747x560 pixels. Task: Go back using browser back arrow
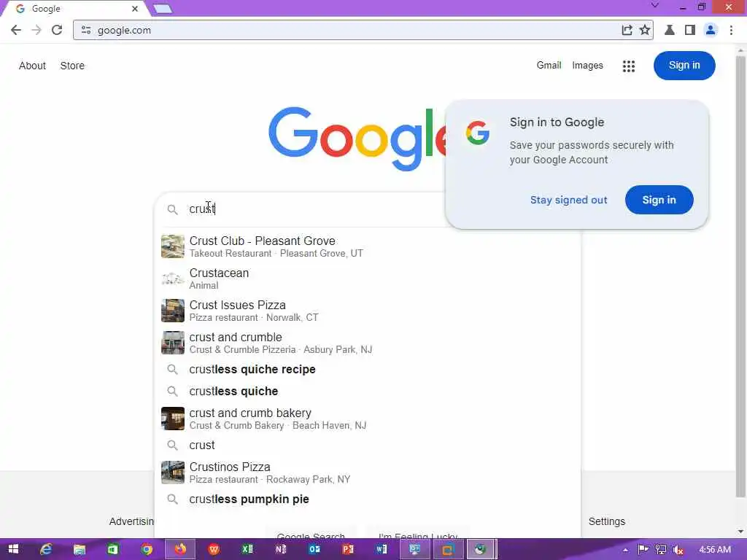[x=16, y=30]
